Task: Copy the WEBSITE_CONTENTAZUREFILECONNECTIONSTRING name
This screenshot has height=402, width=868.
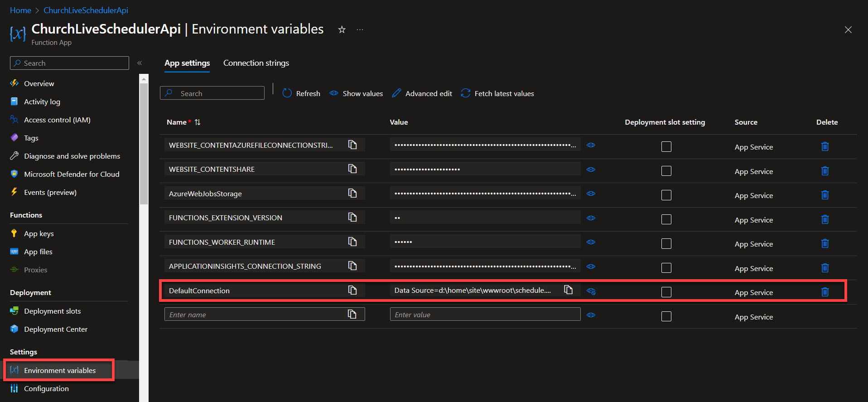Action: 352,145
